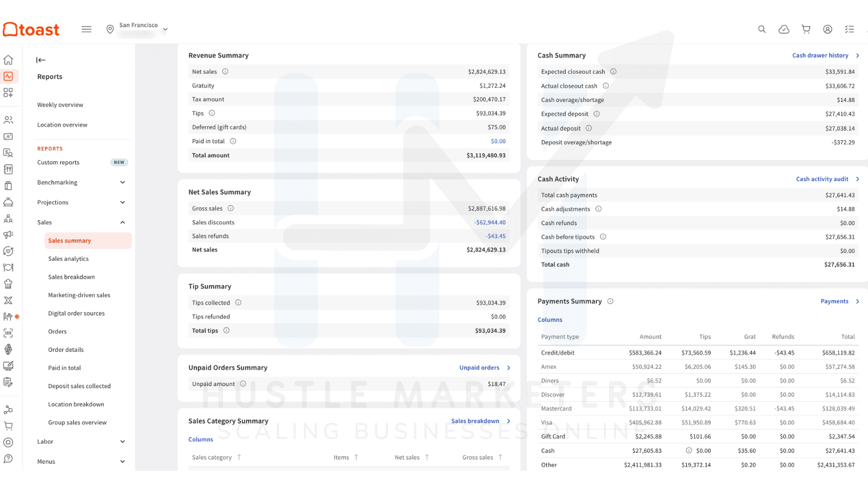Viewport: 868px width, 488px height.
Task: Click the -$43.45 Sales refunds value
Action: [496, 236]
